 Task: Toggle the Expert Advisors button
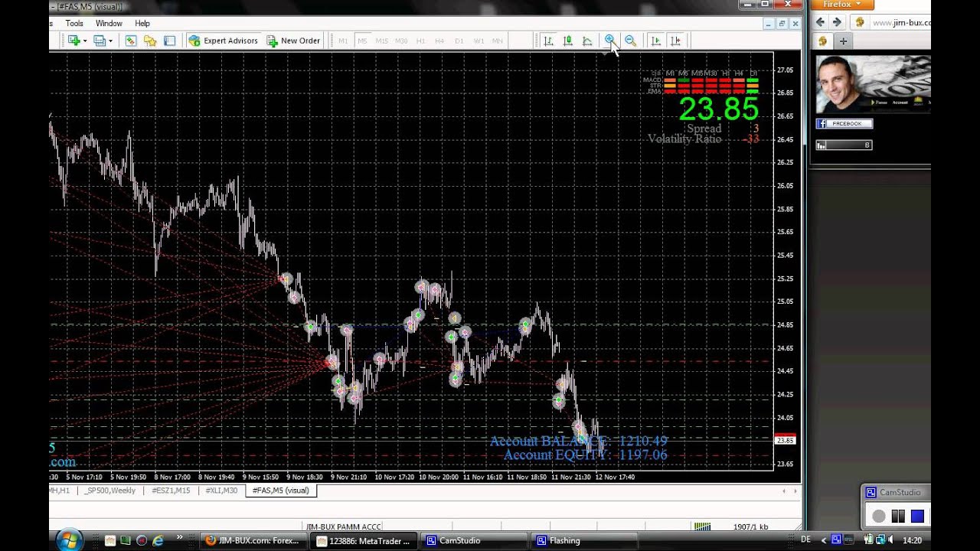pos(223,41)
